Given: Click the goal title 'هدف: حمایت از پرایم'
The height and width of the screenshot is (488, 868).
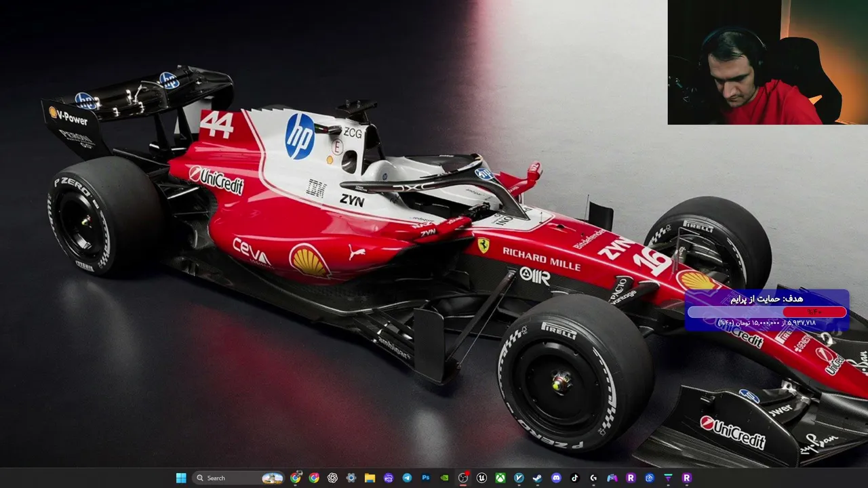Looking at the screenshot, I should pyautogui.click(x=766, y=299).
